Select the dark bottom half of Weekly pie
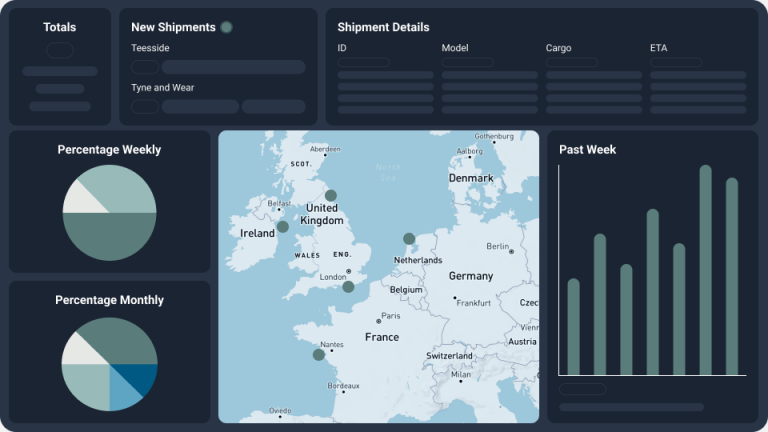The height and width of the screenshot is (432, 768). (109, 236)
